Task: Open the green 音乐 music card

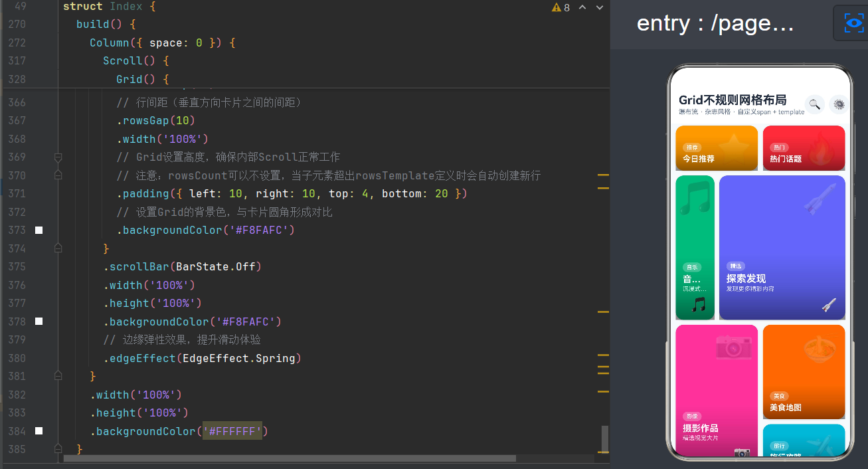Action: tap(695, 247)
